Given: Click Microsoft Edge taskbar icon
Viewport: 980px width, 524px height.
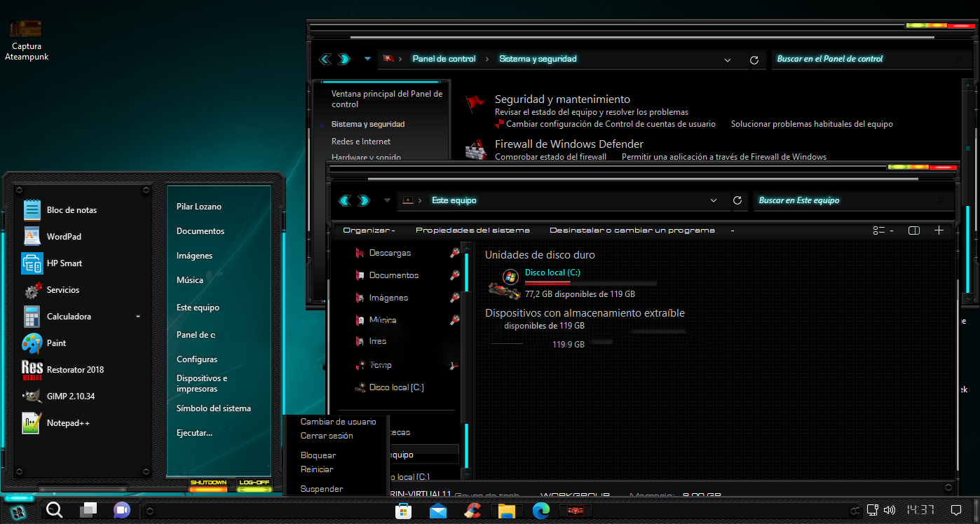Looking at the screenshot, I should (x=540, y=511).
